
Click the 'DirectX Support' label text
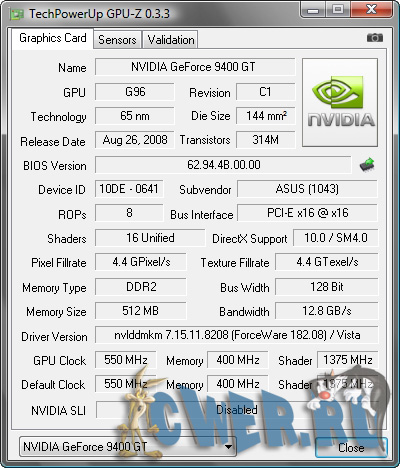[x=250, y=239]
